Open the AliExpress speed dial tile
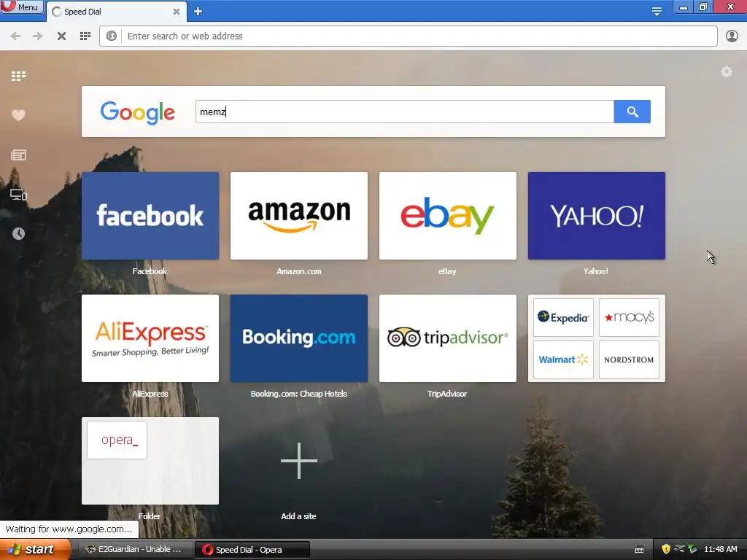Viewport: 747px width, 560px height. (150, 338)
